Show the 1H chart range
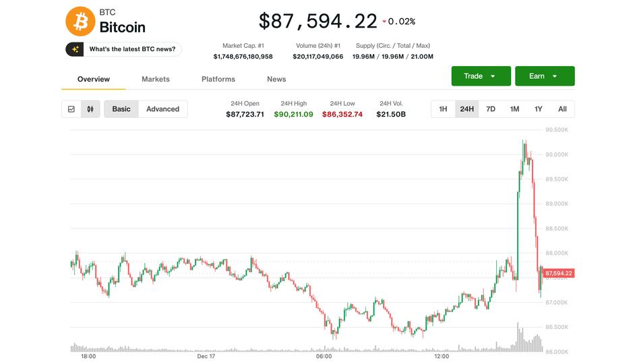 (x=443, y=109)
